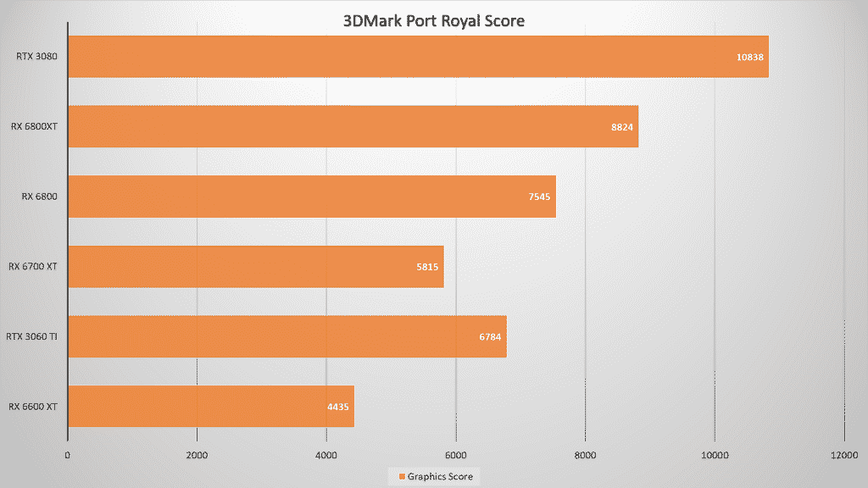Select the RX 6800XT bar
The height and width of the screenshot is (488, 868).
(353, 127)
